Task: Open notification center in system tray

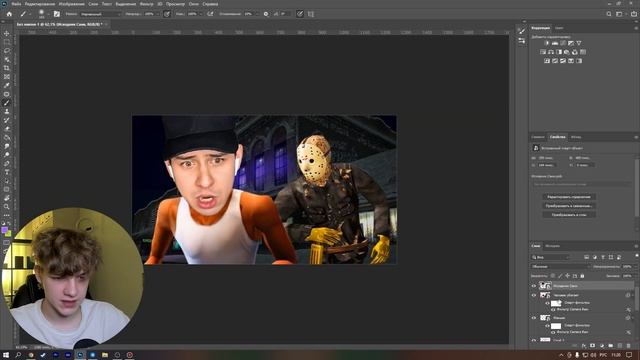Action: (x=629, y=355)
